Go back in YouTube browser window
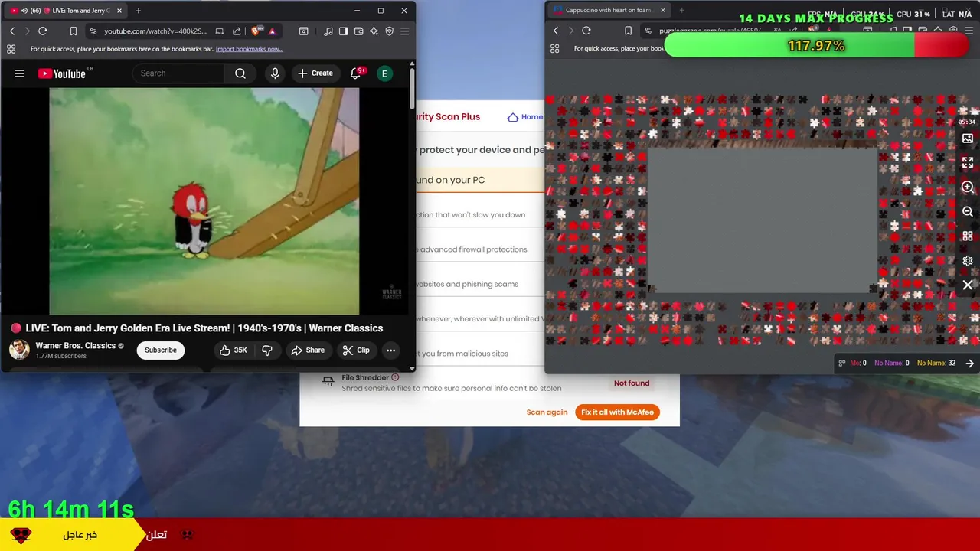Image resolution: width=980 pixels, height=551 pixels. pos(12,31)
